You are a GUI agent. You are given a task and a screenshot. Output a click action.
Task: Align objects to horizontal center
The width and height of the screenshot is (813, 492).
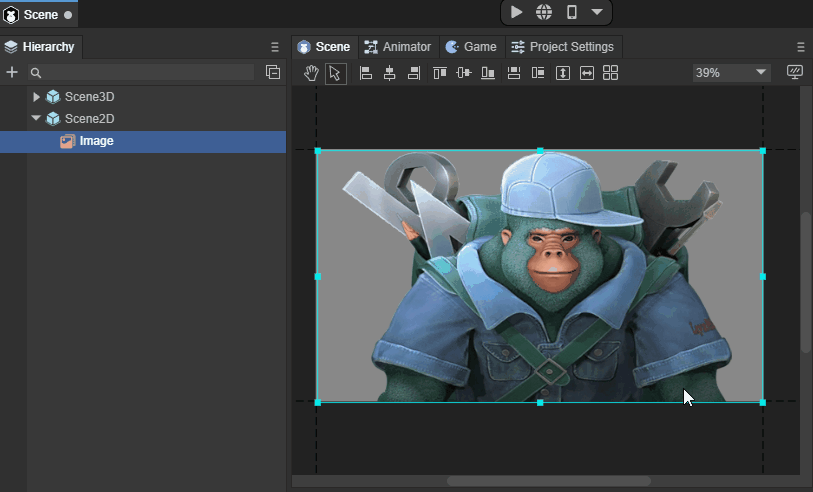pos(389,73)
